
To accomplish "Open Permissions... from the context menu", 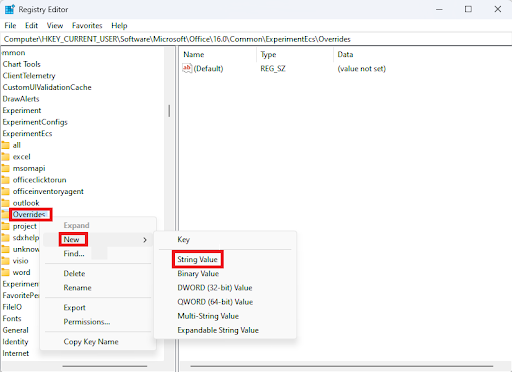I will (87, 322).
